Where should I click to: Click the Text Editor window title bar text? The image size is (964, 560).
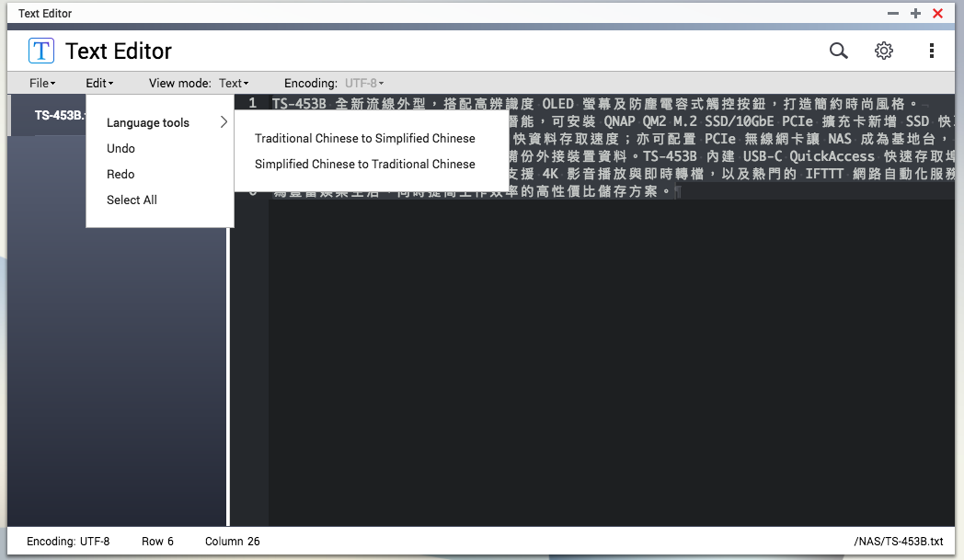pyautogui.click(x=45, y=14)
